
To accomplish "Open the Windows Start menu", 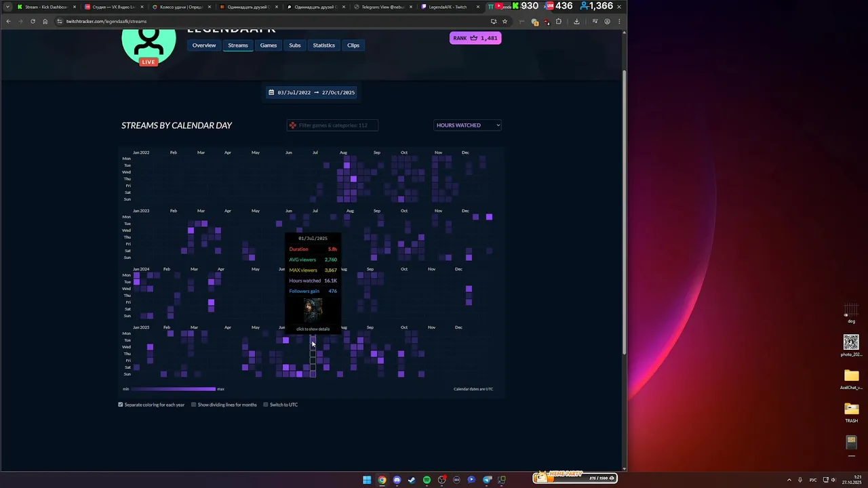I will tap(367, 480).
